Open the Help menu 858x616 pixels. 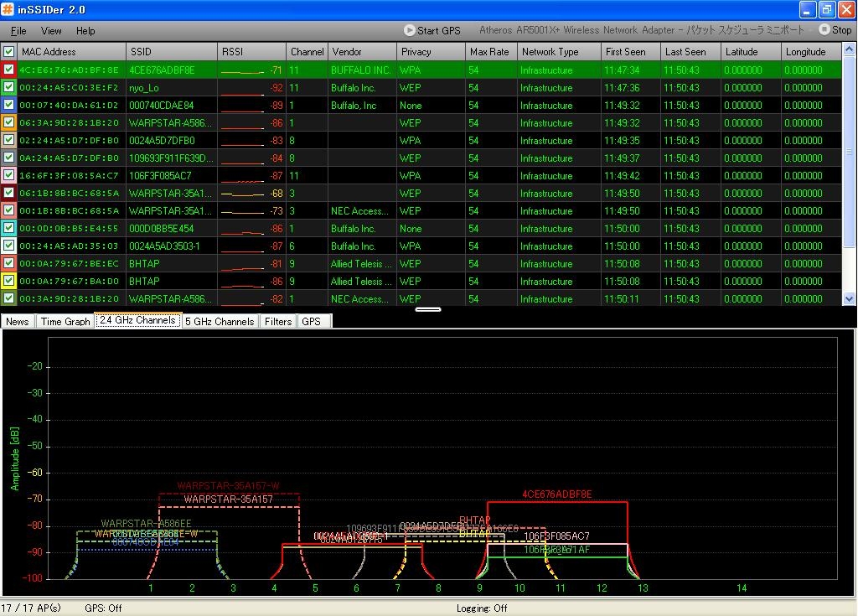[x=85, y=31]
